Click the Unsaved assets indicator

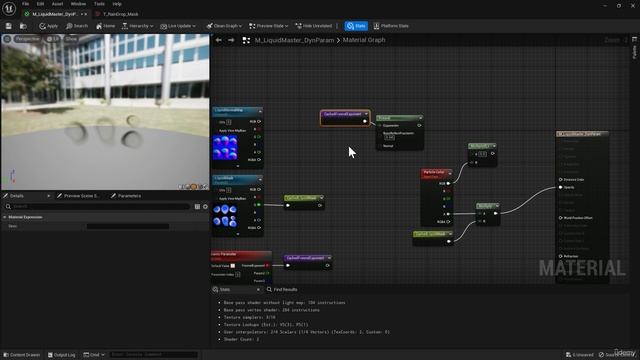[580, 355]
